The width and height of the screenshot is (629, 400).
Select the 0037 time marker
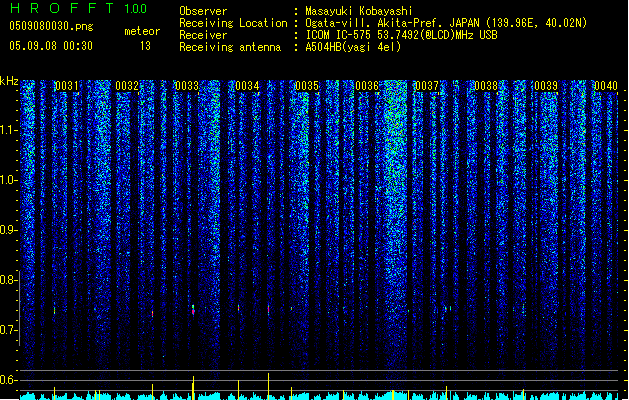point(427,86)
